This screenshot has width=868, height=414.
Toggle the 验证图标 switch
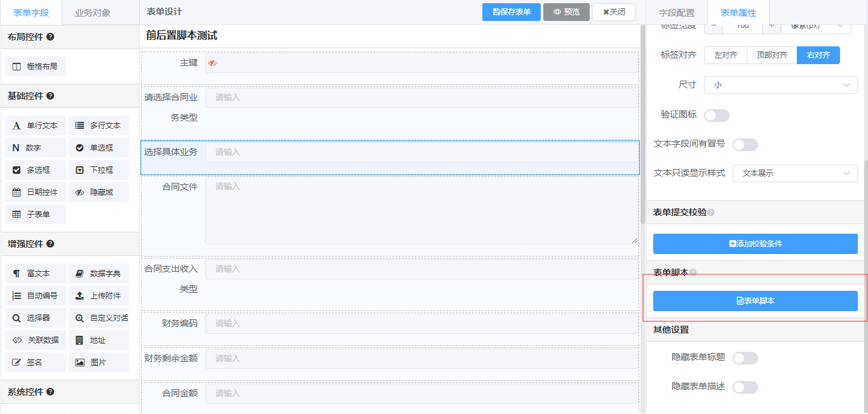click(716, 116)
